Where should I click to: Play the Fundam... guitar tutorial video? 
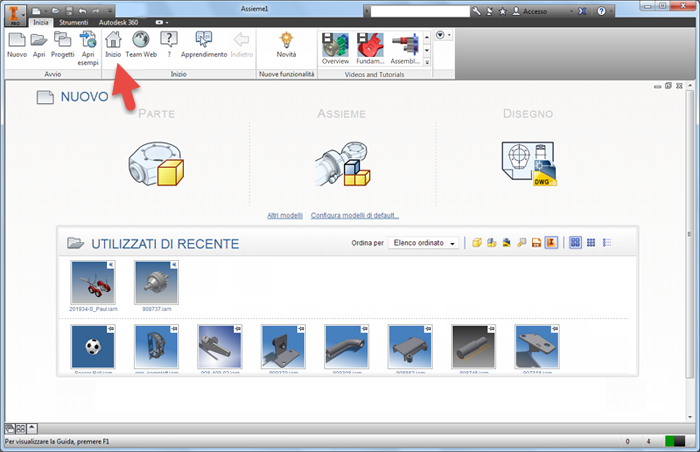tap(370, 48)
